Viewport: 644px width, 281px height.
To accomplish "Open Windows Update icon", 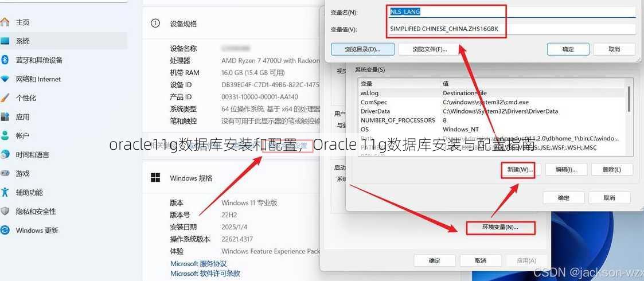I will [5, 230].
